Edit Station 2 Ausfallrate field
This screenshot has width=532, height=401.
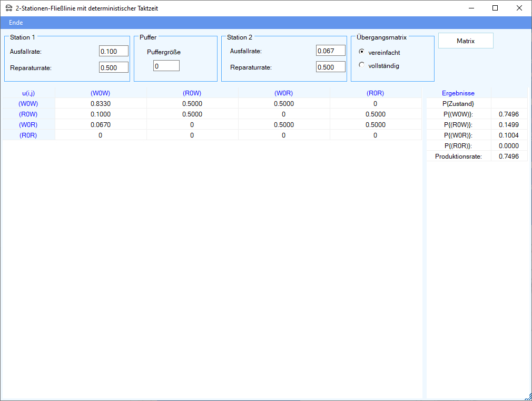point(330,51)
